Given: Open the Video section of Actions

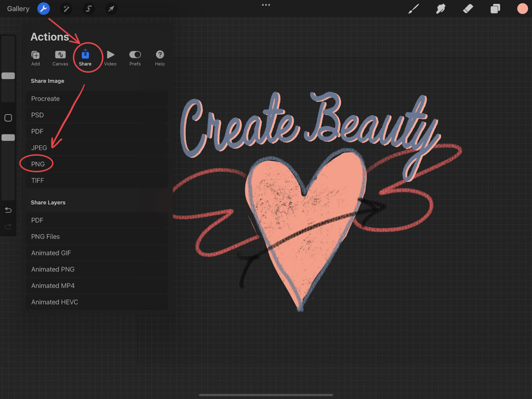Looking at the screenshot, I should click(x=110, y=57).
